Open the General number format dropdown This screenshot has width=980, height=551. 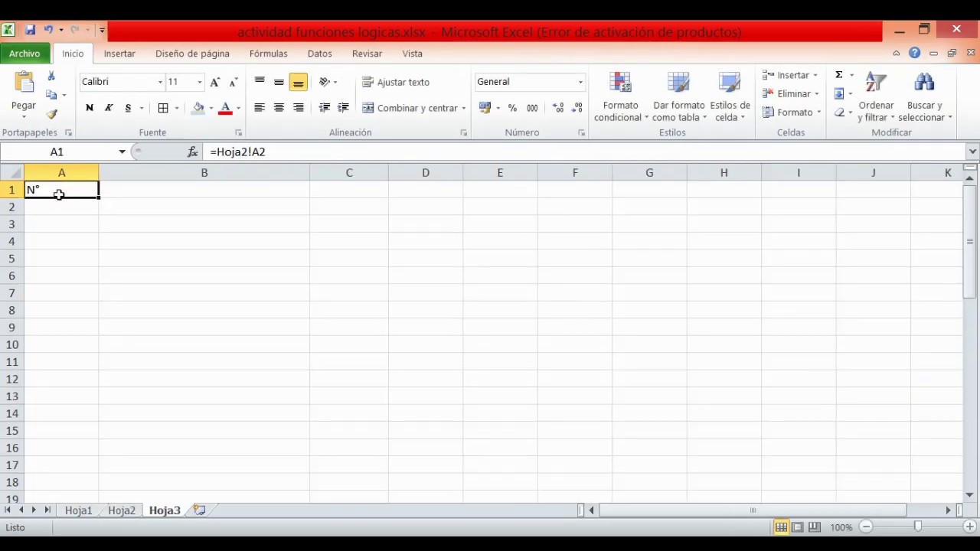coord(580,82)
